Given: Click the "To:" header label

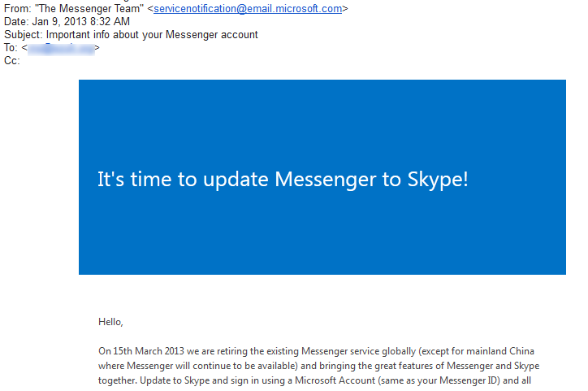Looking at the screenshot, I should pos(11,48).
